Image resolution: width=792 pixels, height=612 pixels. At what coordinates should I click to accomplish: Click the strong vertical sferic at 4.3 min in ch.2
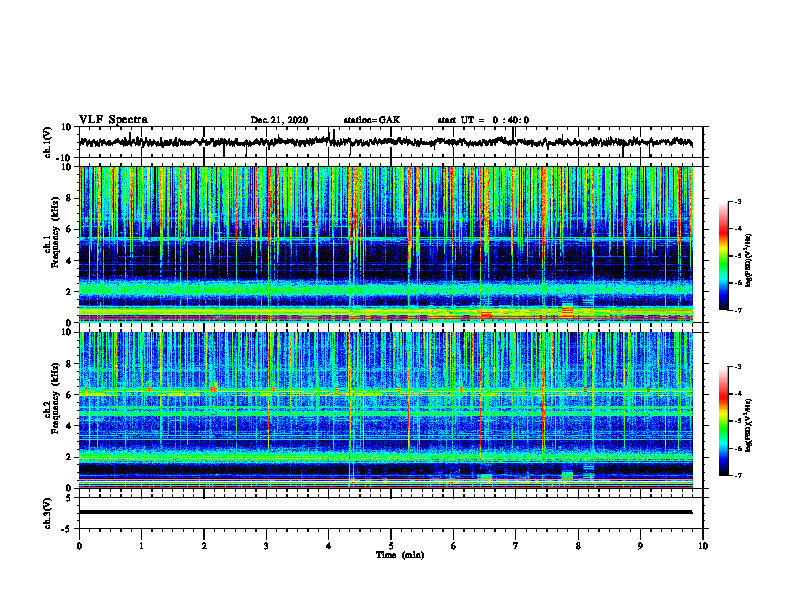350,410
